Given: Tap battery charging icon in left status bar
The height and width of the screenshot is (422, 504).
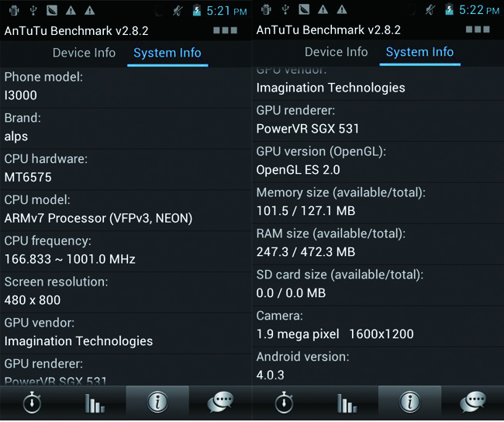Looking at the screenshot, I should pos(197,11).
